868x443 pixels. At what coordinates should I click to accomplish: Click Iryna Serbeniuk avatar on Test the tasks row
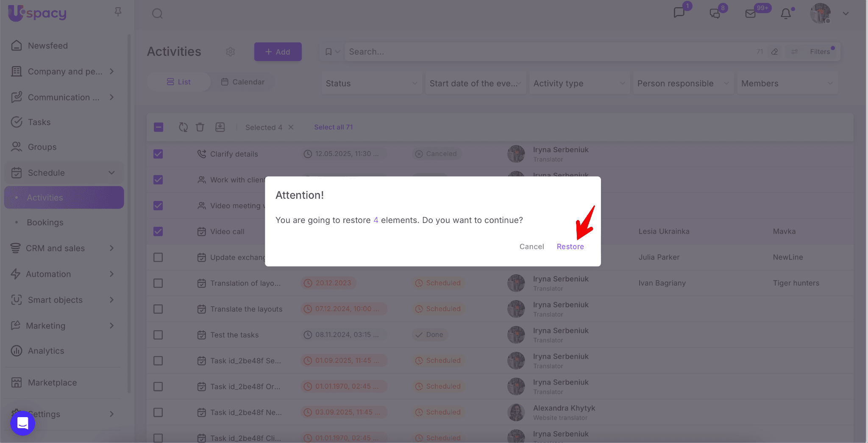516,335
